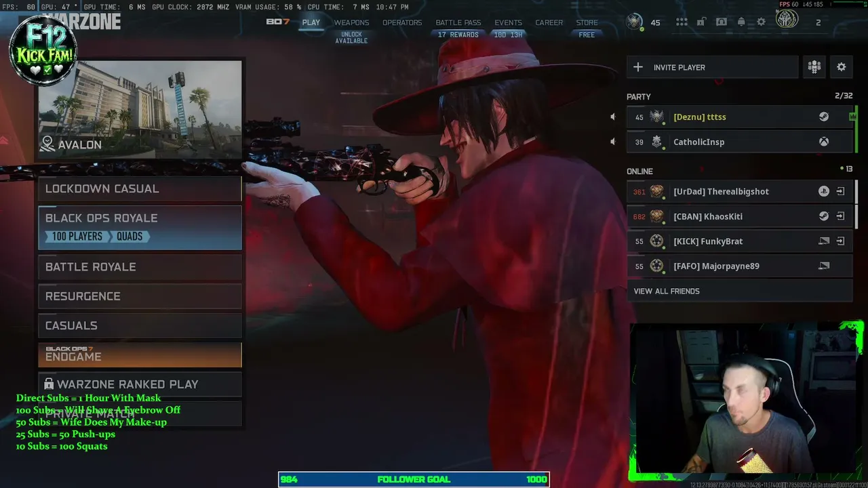Open the player profile emblem in the top bar

(635, 22)
